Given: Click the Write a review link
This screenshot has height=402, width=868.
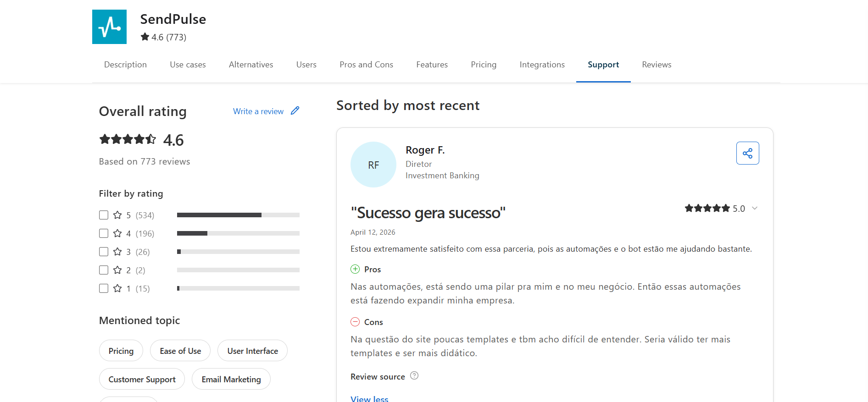Looking at the screenshot, I should (x=258, y=111).
